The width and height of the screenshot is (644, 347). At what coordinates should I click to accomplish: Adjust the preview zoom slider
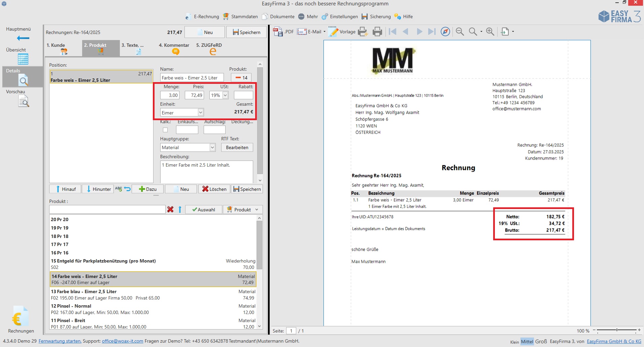617,330
